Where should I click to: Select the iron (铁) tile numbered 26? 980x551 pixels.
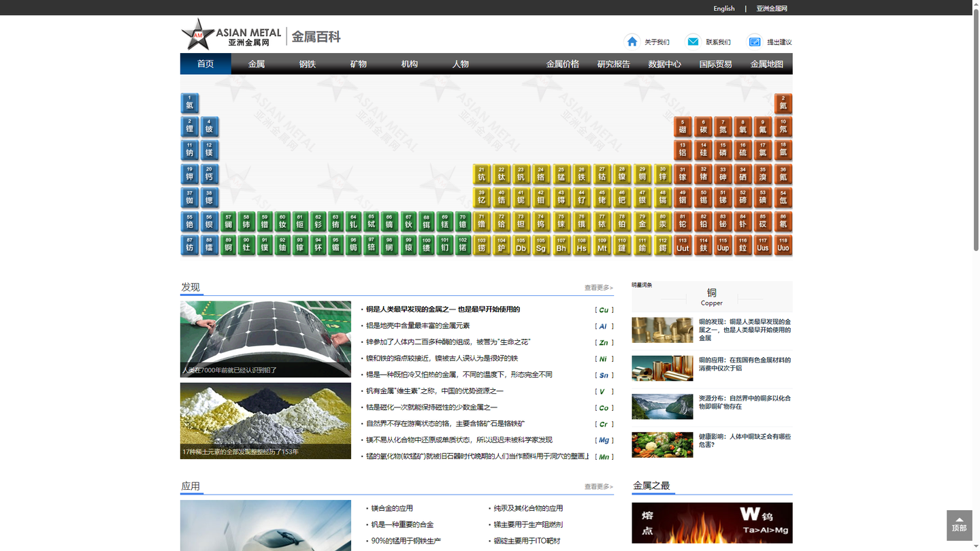point(581,174)
